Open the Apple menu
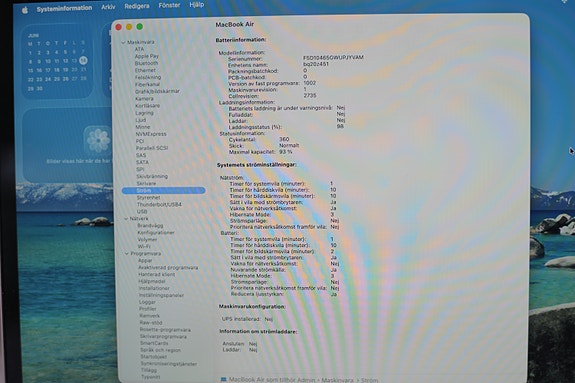This screenshot has height=383, width=575. [25, 10]
